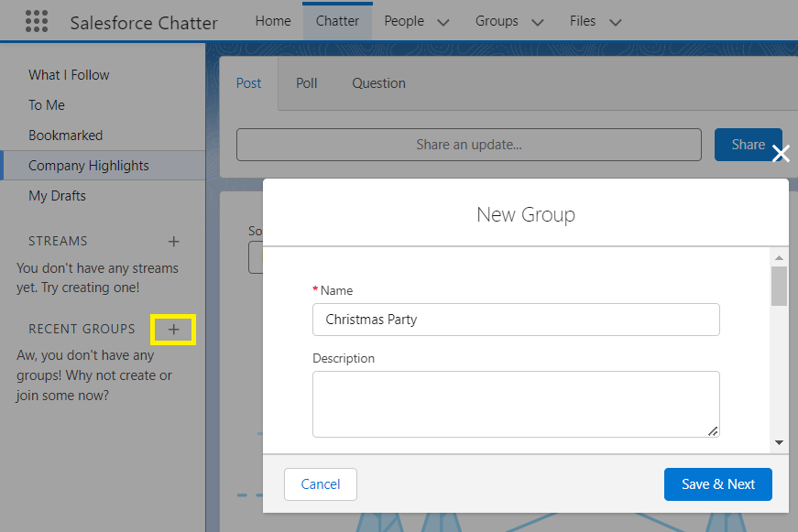Switch to the Poll publisher tab

pyautogui.click(x=306, y=83)
